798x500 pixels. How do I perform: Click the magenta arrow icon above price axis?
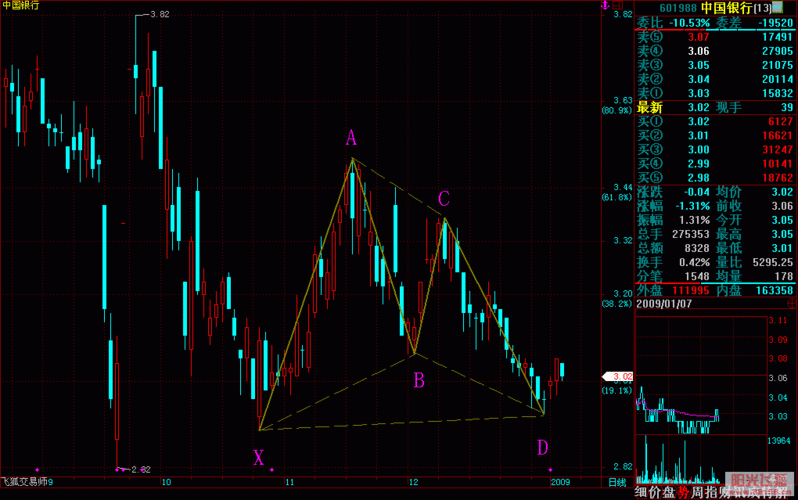click(602, 5)
